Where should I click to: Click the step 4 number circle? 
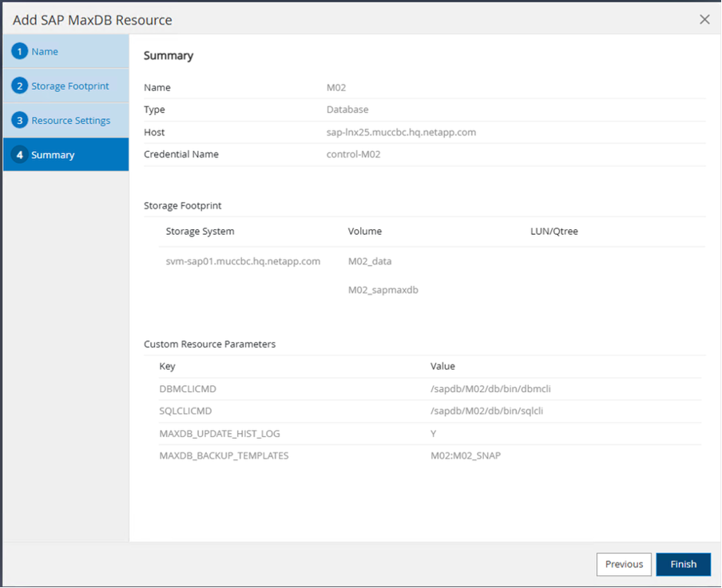(20, 155)
